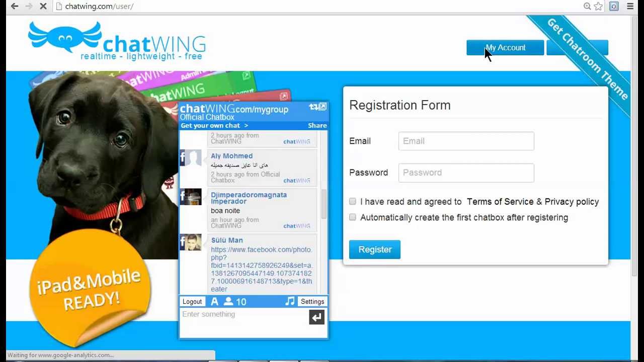Click the 'Registration Form' heading
The width and height of the screenshot is (644, 362).
400,105
